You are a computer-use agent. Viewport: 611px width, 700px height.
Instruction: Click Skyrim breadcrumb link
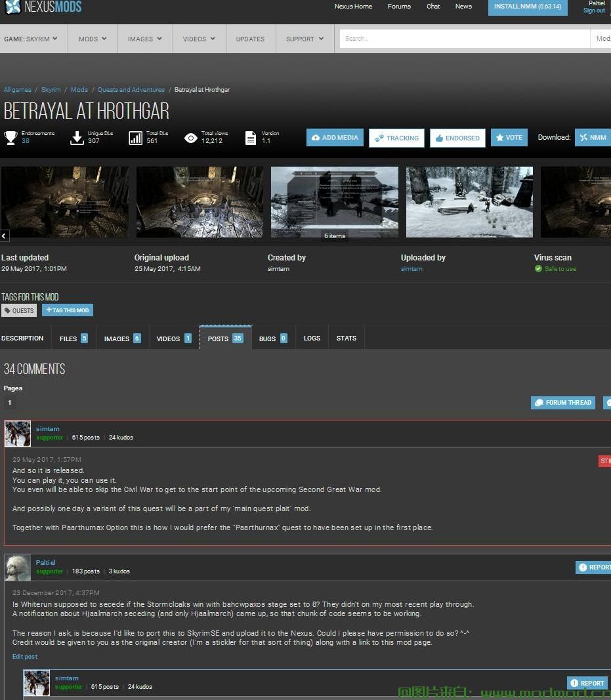pyautogui.click(x=51, y=90)
